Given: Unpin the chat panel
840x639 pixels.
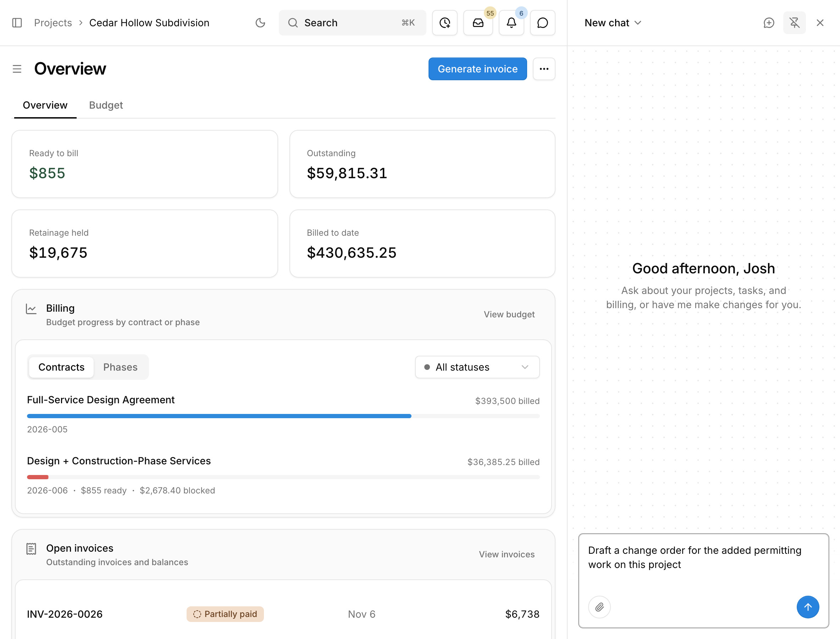Looking at the screenshot, I should tap(794, 23).
